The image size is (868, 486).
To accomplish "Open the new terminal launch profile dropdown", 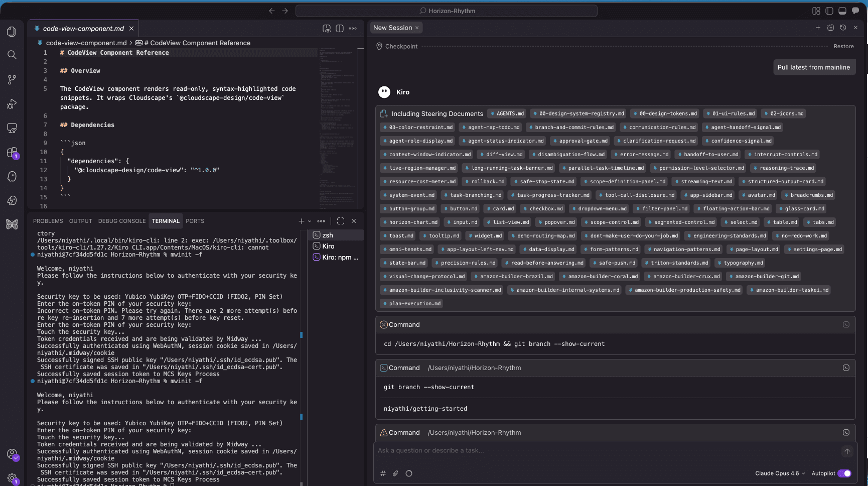I will click(x=310, y=221).
